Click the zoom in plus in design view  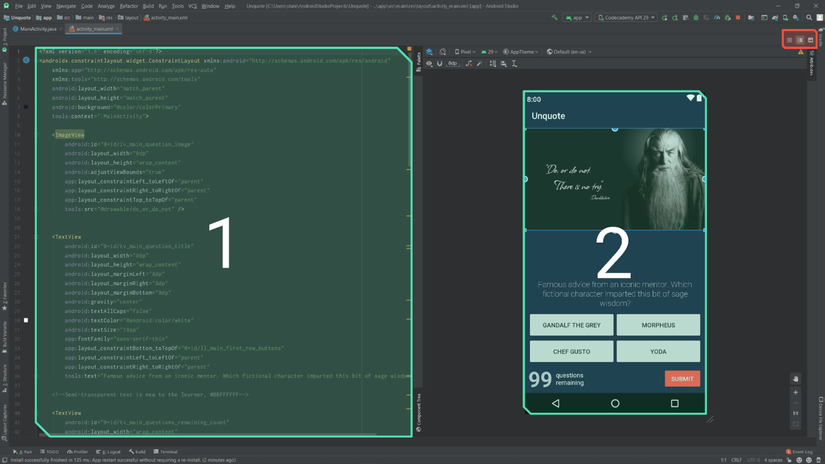point(796,392)
